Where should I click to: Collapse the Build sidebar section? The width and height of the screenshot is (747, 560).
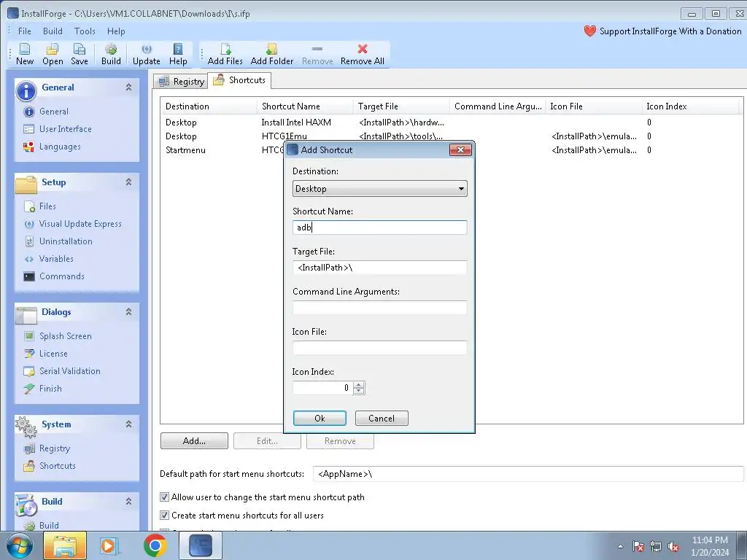tap(128, 501)
